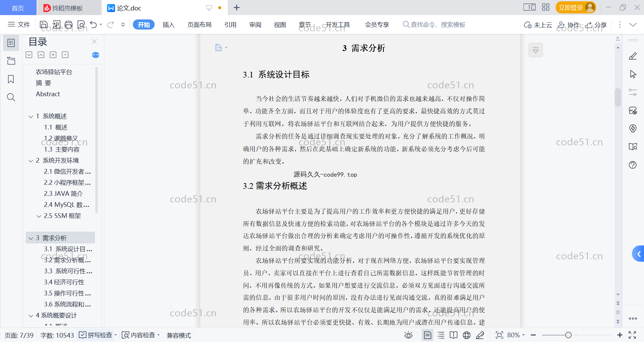Switch to the 插入 ribbon tab
Viewport: 644px width, 342px height.
[x=168, y=24]
